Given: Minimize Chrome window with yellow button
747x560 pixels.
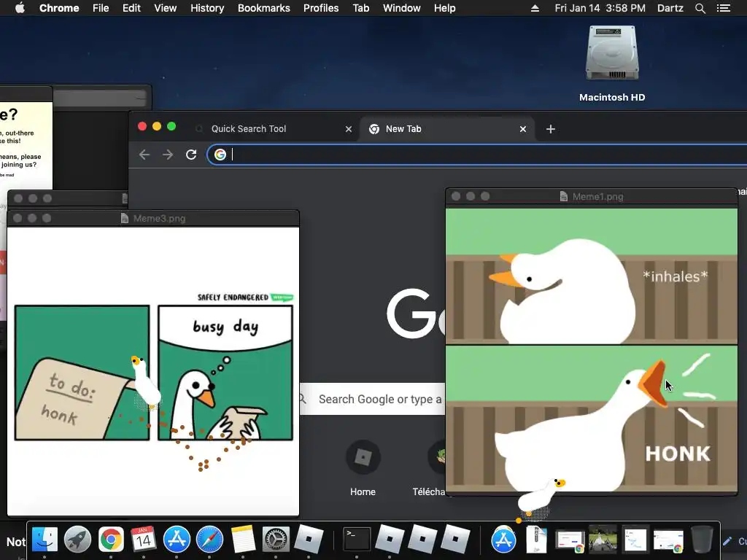Looking at the screenshot, I should click(x=157, y=126).
